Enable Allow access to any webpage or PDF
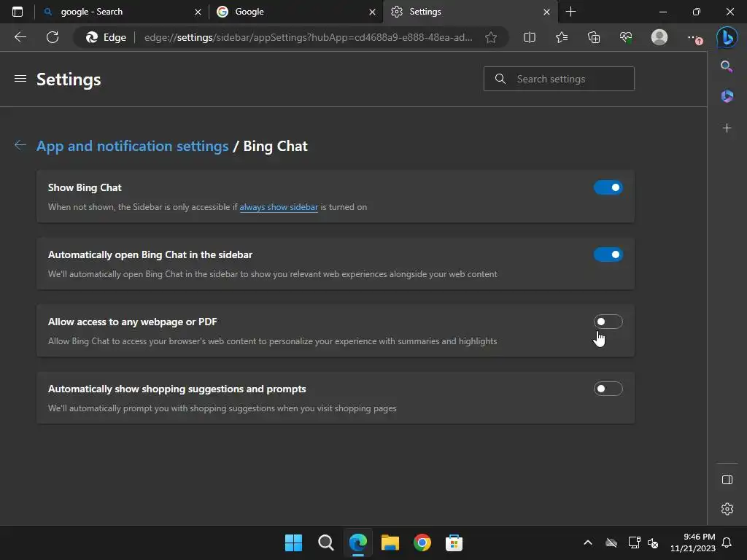Image resolution: width=747 pixels, height=560 pixels. point(608,322)
